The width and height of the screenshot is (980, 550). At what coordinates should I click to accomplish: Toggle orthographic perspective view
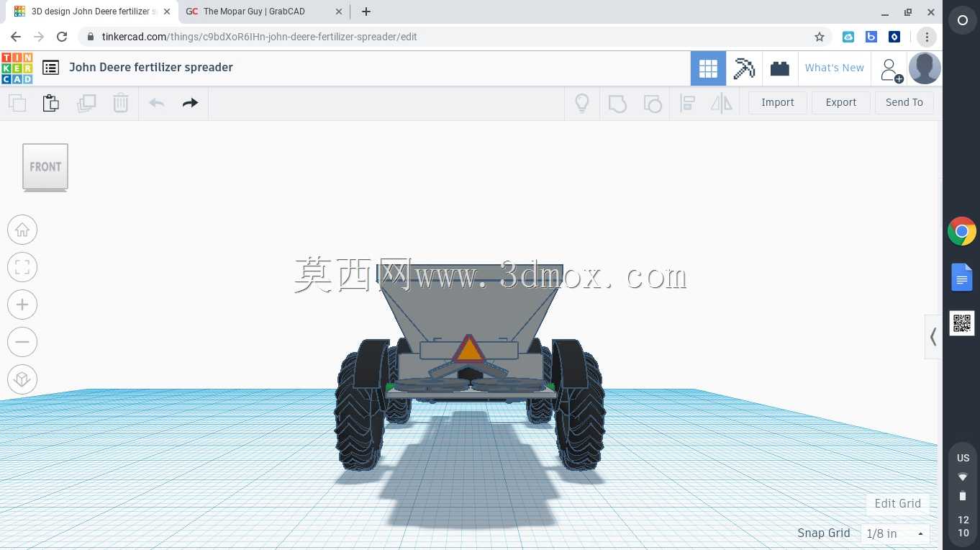(22, 379)
